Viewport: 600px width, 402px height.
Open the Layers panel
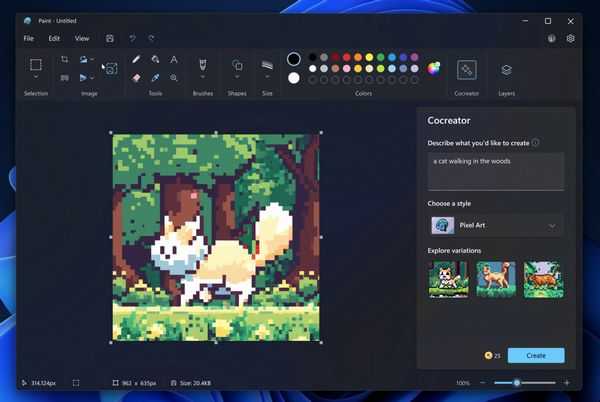(506, 69)
